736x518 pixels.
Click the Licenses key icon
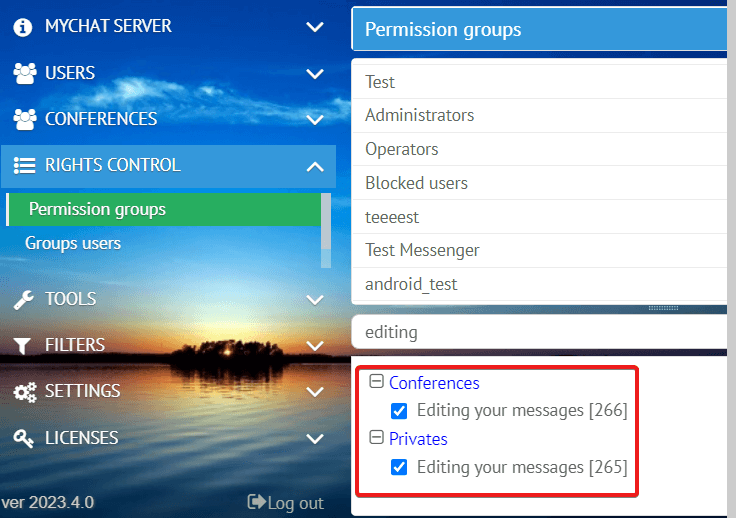tap(23, 439)
